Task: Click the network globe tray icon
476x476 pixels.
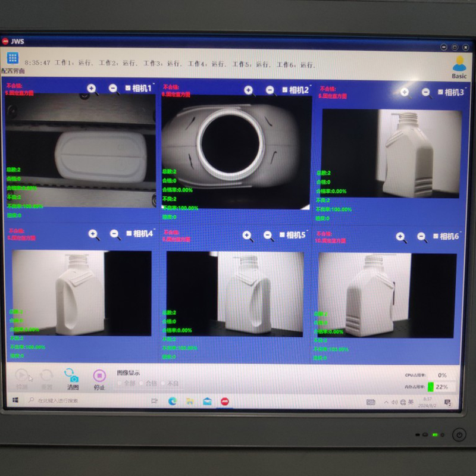Action: click(403, 402)
